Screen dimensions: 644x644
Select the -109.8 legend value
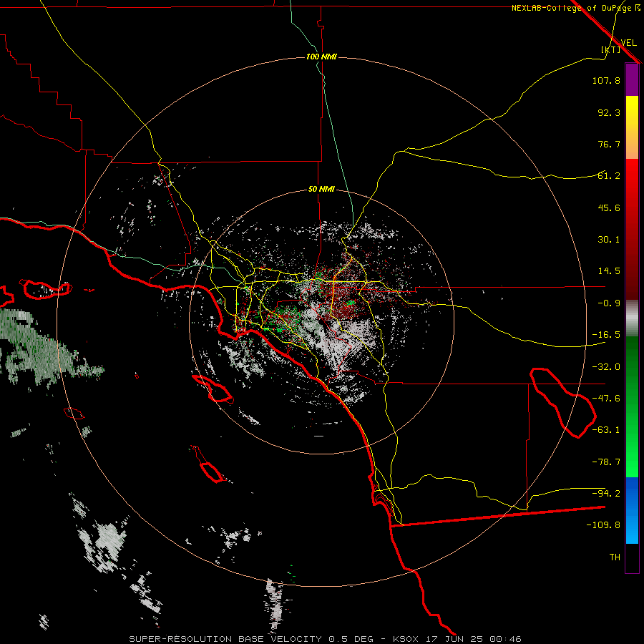pos(603,525)
